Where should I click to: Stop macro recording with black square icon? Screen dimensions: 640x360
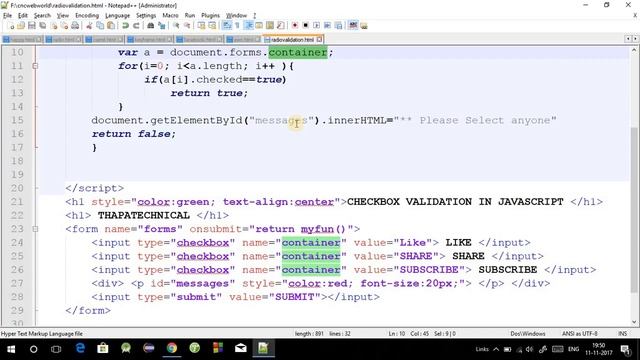(x=305, y=26)
